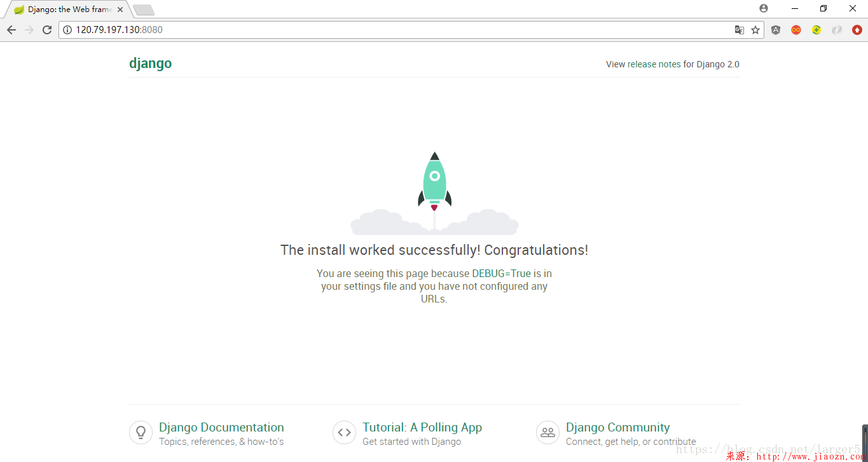868x462 pixels.
Task: Click the code brackets tutorial icon
Action: click(344, 433)
